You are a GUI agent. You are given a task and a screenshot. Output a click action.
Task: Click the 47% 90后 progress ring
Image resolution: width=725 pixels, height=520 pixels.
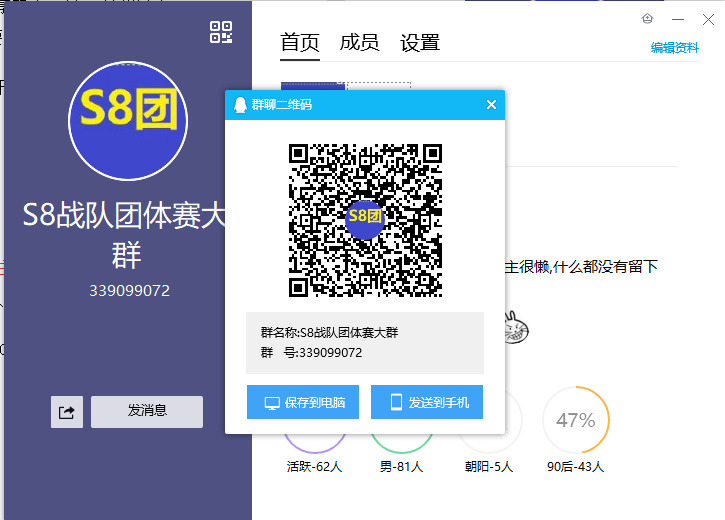[x=575, y=420]
